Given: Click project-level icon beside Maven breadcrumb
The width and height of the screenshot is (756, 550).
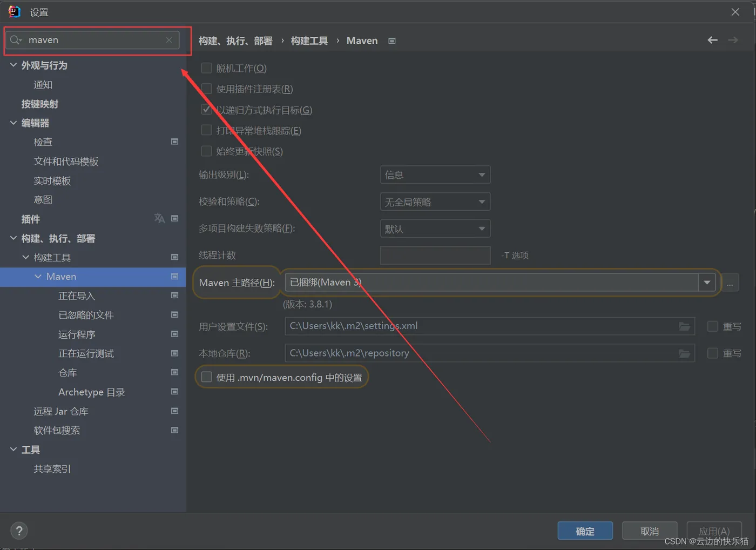Looking at the screenshot, I should click(x=392, y=41).
